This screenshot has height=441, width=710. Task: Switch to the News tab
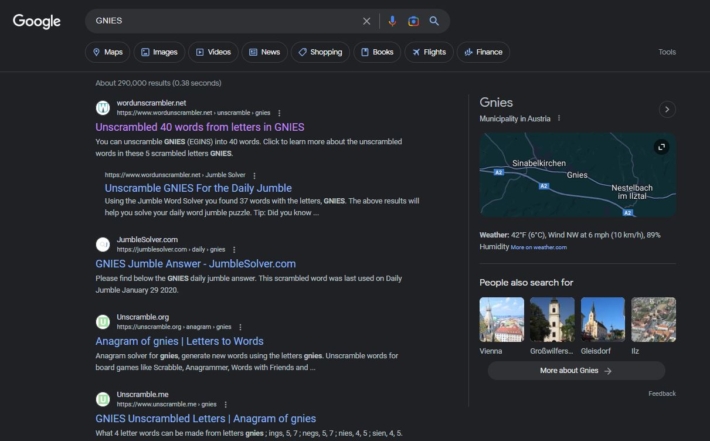click(264, 52)
